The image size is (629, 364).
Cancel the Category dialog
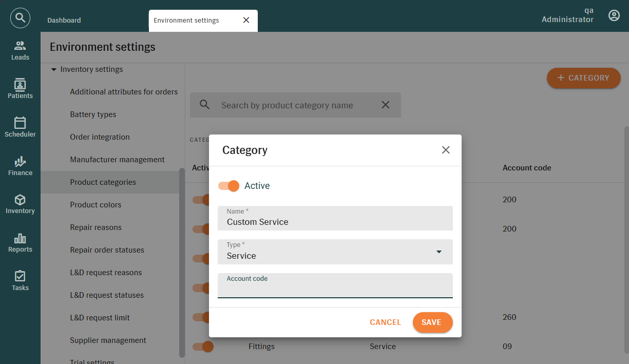tap(385, 322)
